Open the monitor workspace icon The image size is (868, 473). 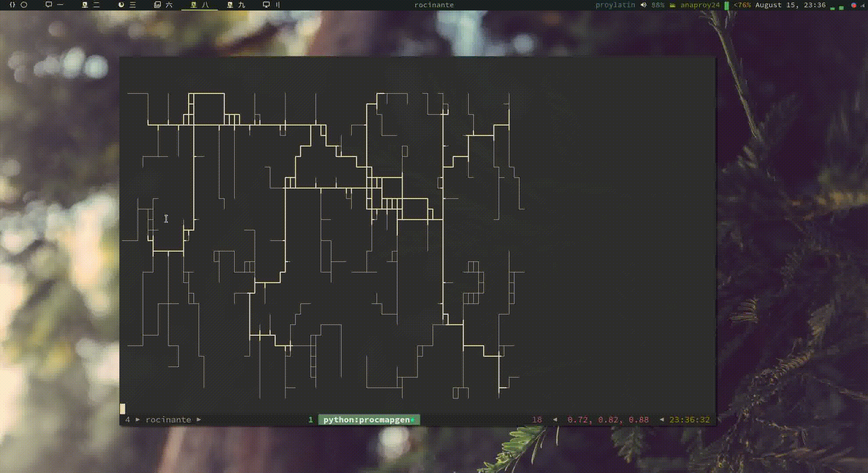tap(267, 5)
